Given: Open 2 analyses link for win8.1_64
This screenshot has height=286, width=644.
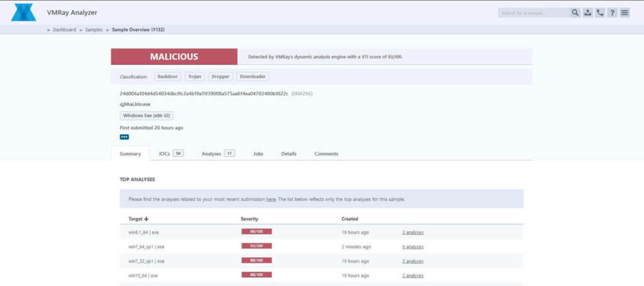Looking at the screenshot, I should click(x=413, y=232).
